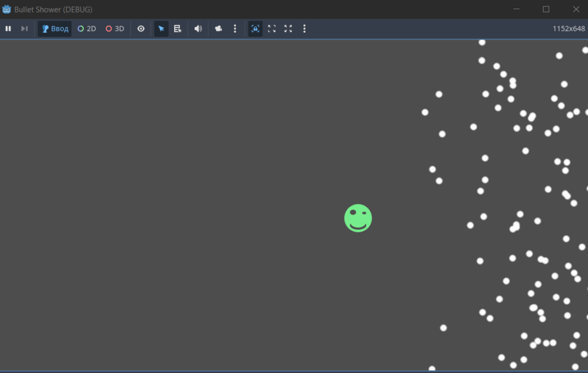
Task: Click the Godot icon in the title bar
Action: pos(6,9)
